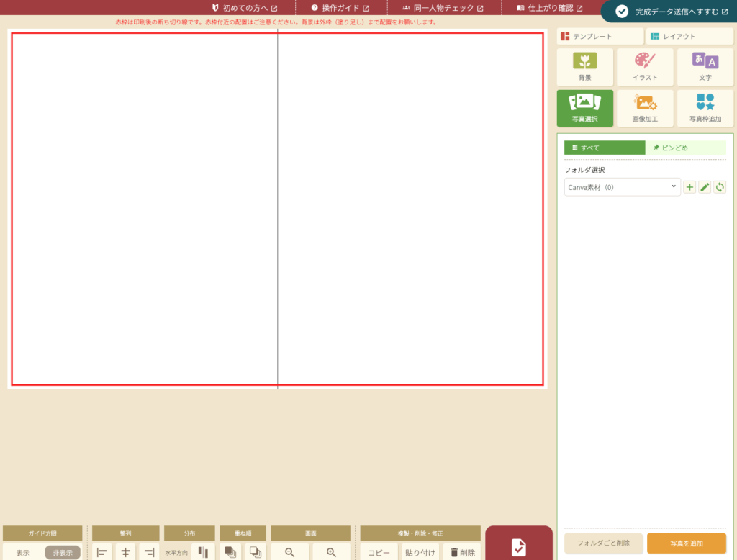Set guide lines to 表示 (show)
The height and width of the screenshot is (560, 737).
tap(22, 553)
